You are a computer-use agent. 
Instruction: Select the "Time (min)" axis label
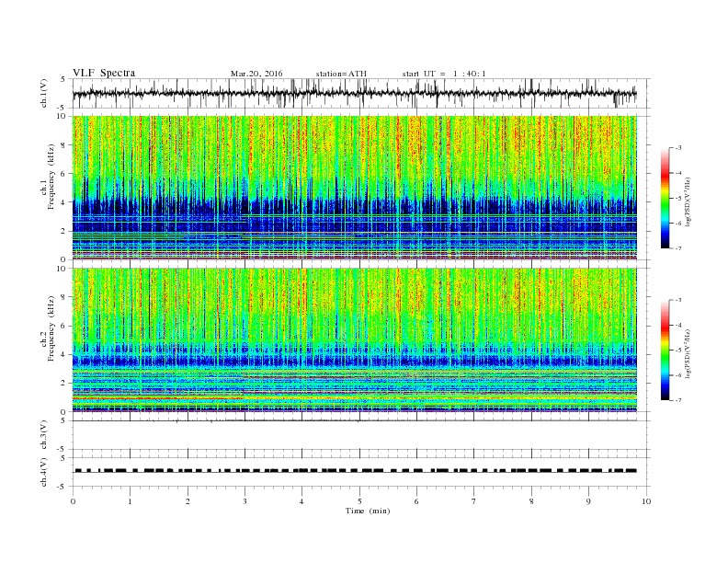tap(368, 511)
